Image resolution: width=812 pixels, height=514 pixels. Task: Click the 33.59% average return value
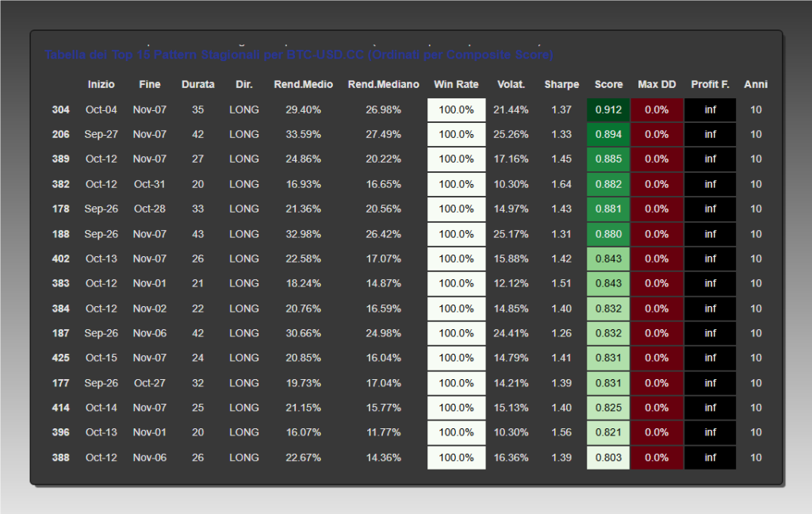pyautogui.click(x=304, y=134)
